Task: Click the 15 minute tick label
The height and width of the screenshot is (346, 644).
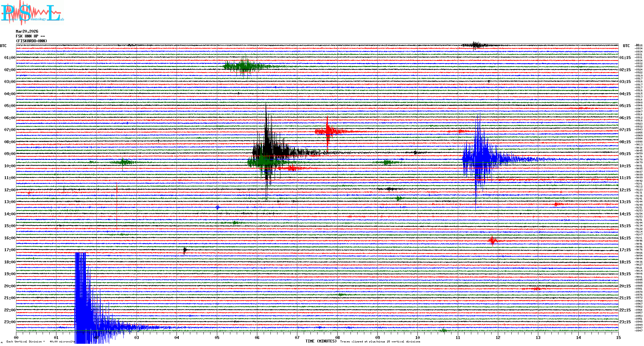Action: [x=618, y=337]
